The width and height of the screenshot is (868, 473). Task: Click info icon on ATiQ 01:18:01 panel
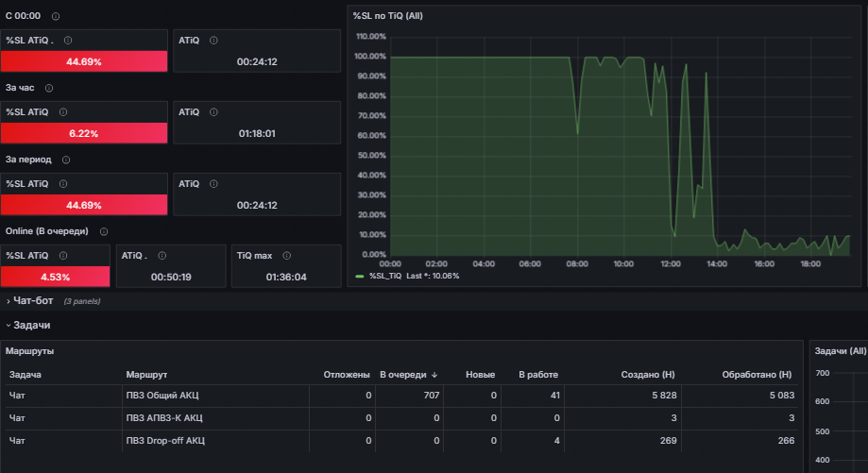pyautogui.click(x=213, y=112)
